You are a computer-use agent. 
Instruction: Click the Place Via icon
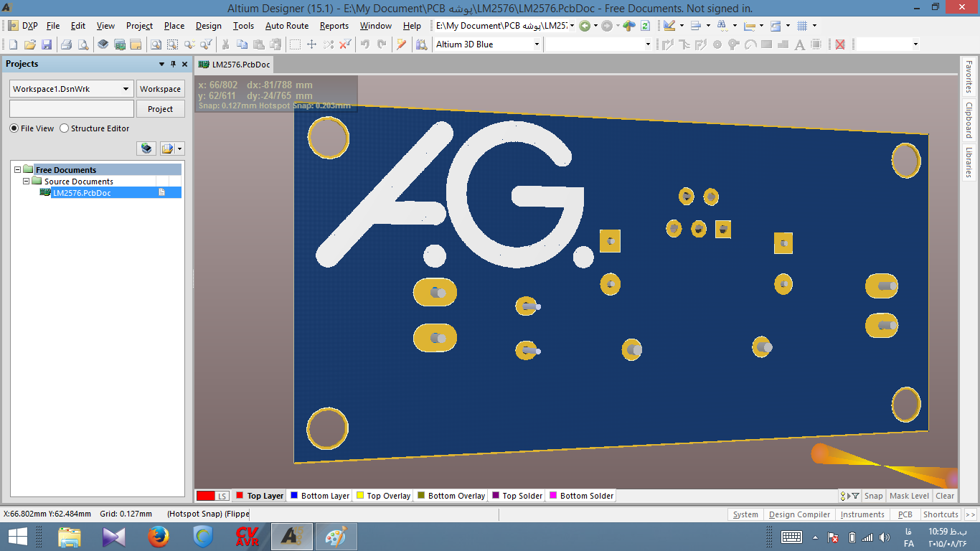pos(717,44)
